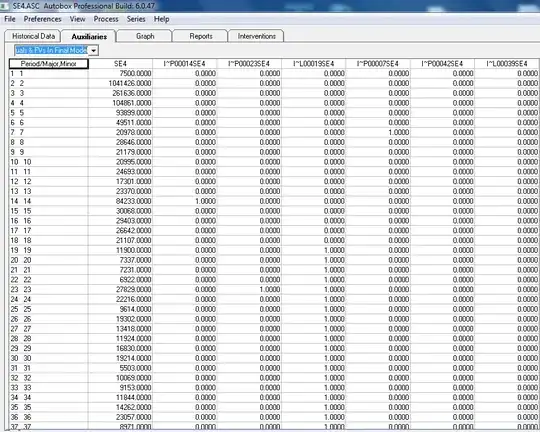Screen dimensions: 540x432
Task: Click the 1.0000 cell in I~P00007SE4 column
Action: click(x=378, y=132)
